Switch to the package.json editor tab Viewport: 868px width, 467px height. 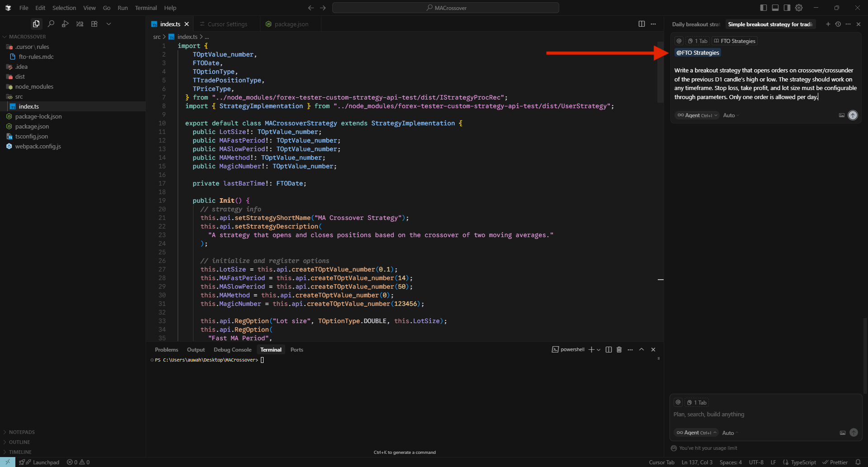tap(291, 24)
